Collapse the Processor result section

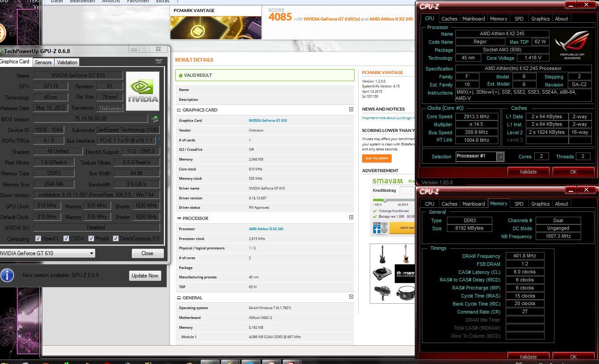point(351,217)
